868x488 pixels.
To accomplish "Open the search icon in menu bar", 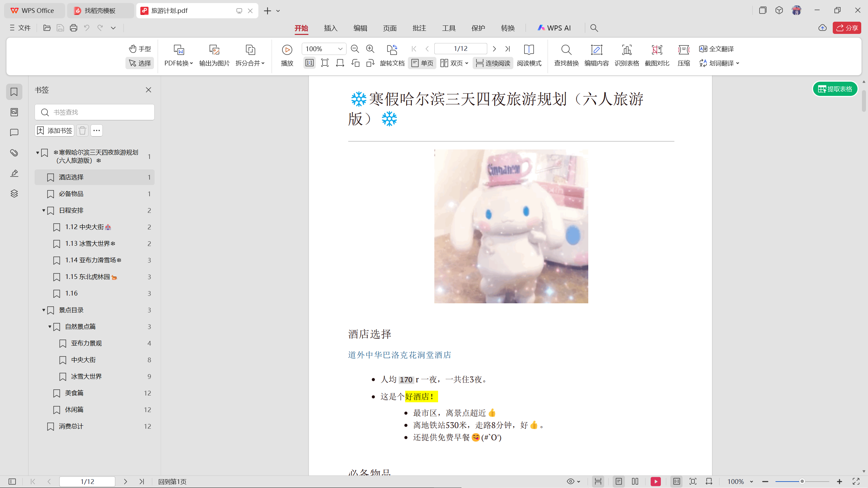I will click(594, 28).
